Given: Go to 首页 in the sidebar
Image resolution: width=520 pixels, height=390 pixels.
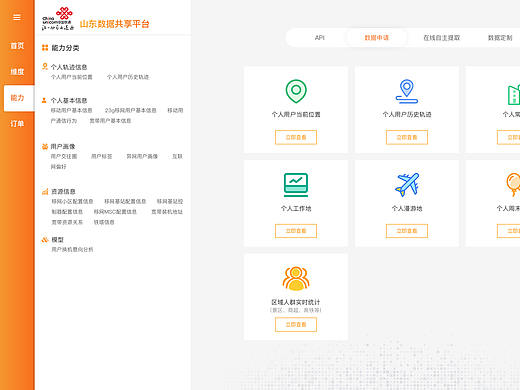Looking at the screenshot, I should pyautogui.click(x=17, y=46).
